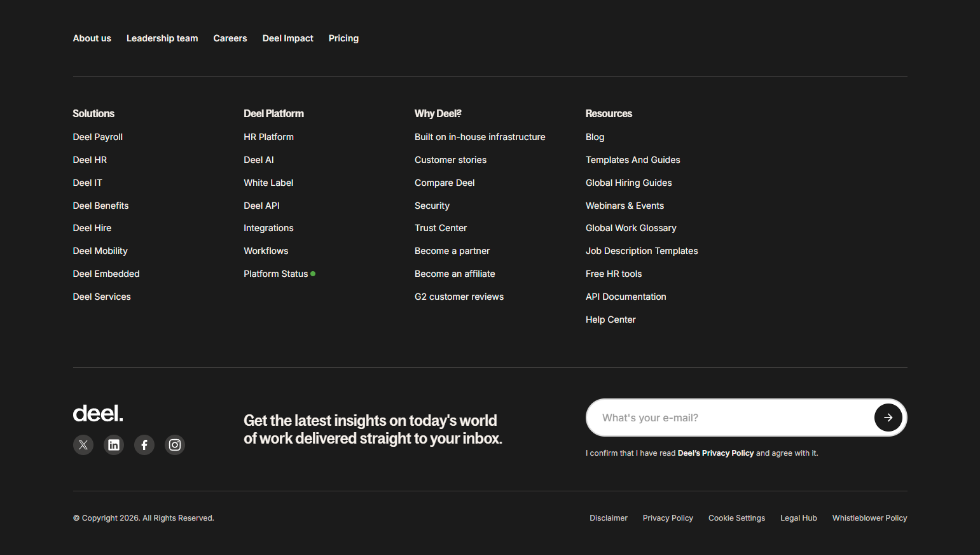Go to Security page
Image resolution: width=980 pixels, height=555 pixels.
pyautogui.click(x=432, y=206)
